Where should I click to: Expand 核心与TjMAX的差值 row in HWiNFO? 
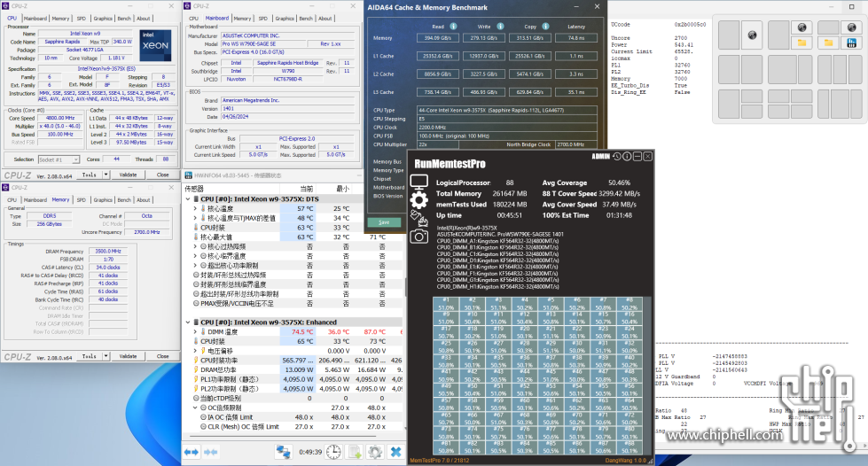[195, 218]
